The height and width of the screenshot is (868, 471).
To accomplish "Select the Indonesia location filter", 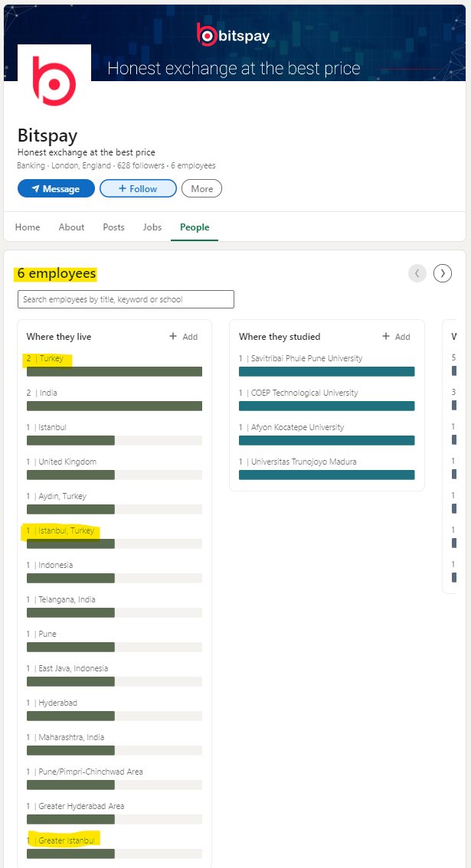I will (x=114, y=572).
